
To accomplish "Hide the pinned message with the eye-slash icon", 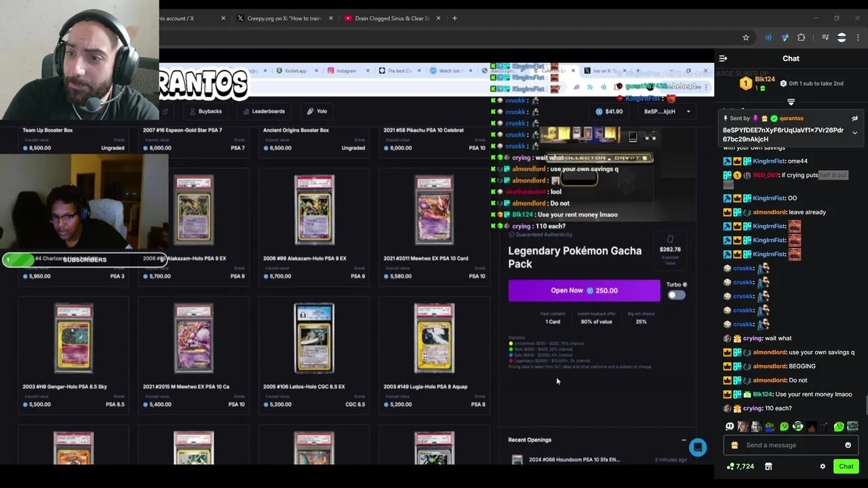I will [854, 119].
